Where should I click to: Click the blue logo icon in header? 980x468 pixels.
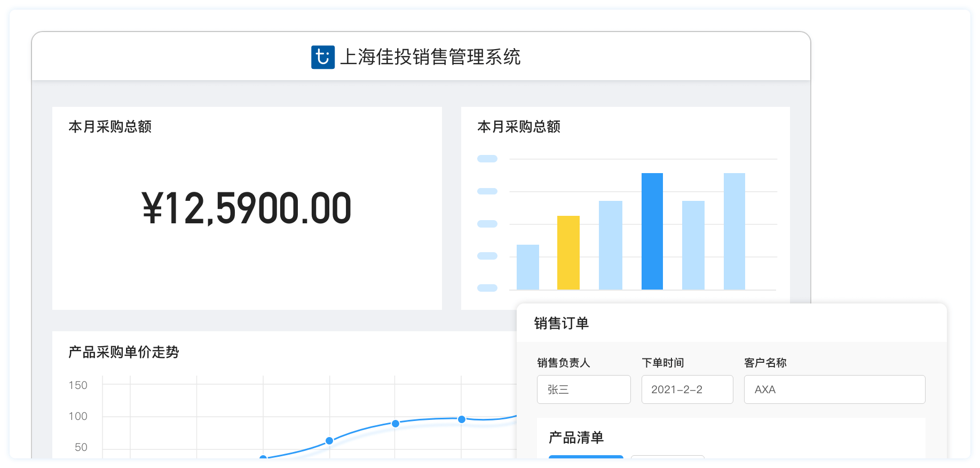tap(323, 57)
